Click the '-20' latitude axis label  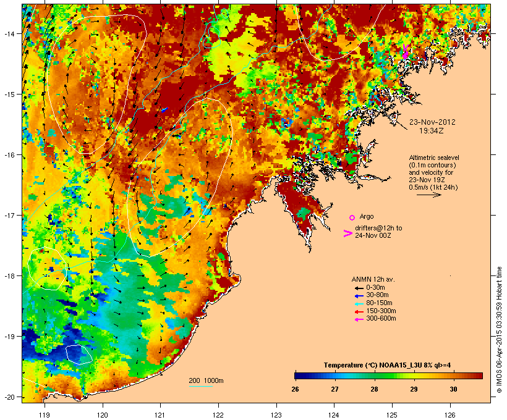9,397
